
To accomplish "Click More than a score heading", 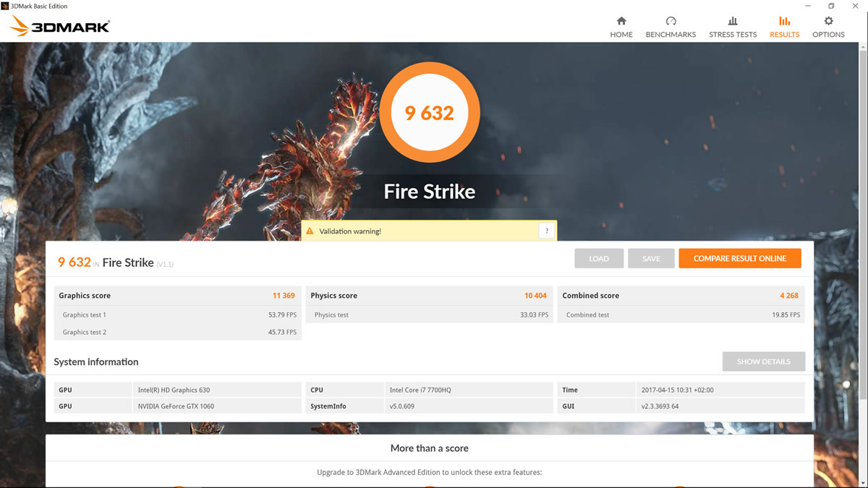I will pos(430,448).
